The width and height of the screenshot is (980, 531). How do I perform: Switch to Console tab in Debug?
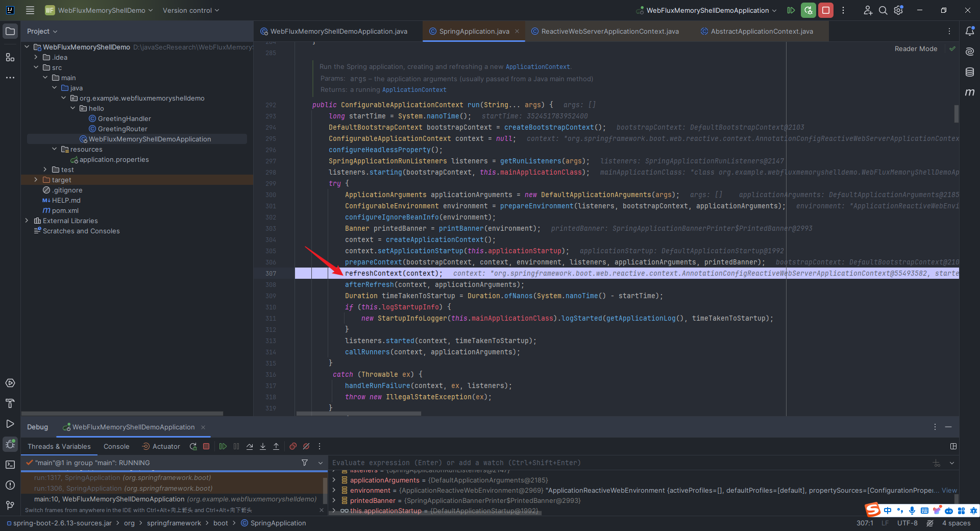pyautogui.click(x=116, y=446)
